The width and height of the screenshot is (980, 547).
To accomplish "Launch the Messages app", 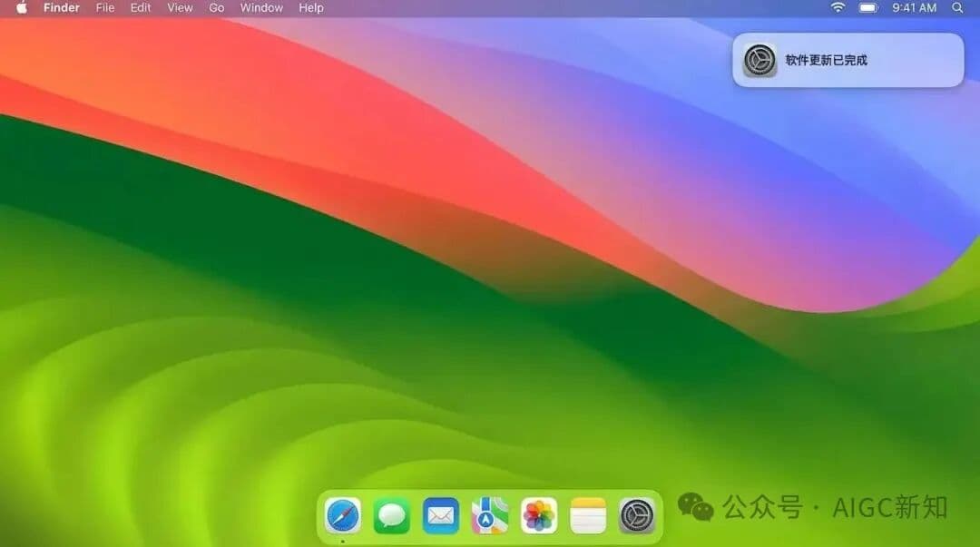I will (391, 514).
